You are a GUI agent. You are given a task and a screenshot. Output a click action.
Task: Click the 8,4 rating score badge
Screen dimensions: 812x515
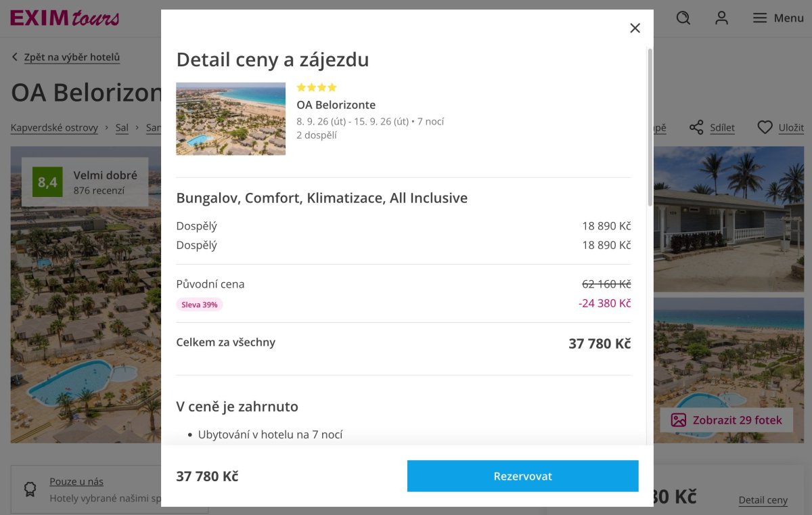(x=47, y=182)
